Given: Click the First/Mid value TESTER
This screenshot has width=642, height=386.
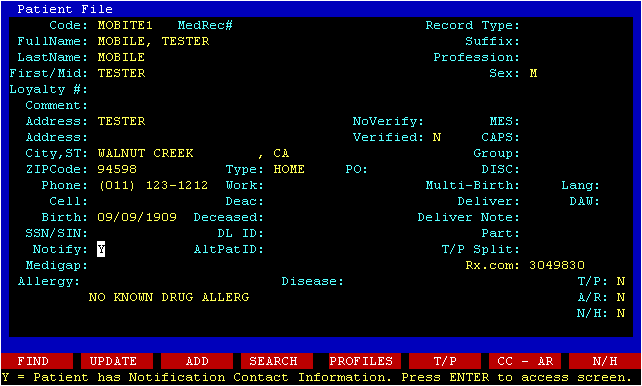Looking at the screenshot, I should tap(121, 73).
